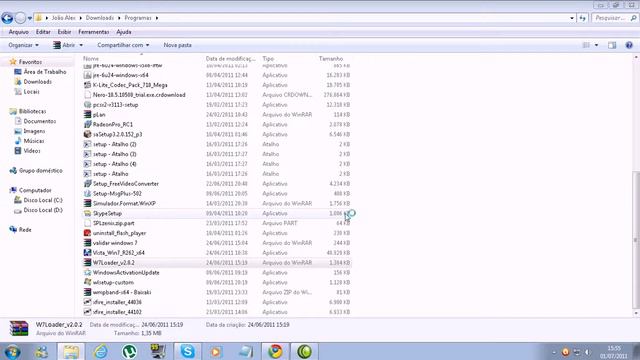This screenshot has width=640, height=360.
Task: Open the Organizar dropdown
Action: pyautogui.click(x=23, y=45)
